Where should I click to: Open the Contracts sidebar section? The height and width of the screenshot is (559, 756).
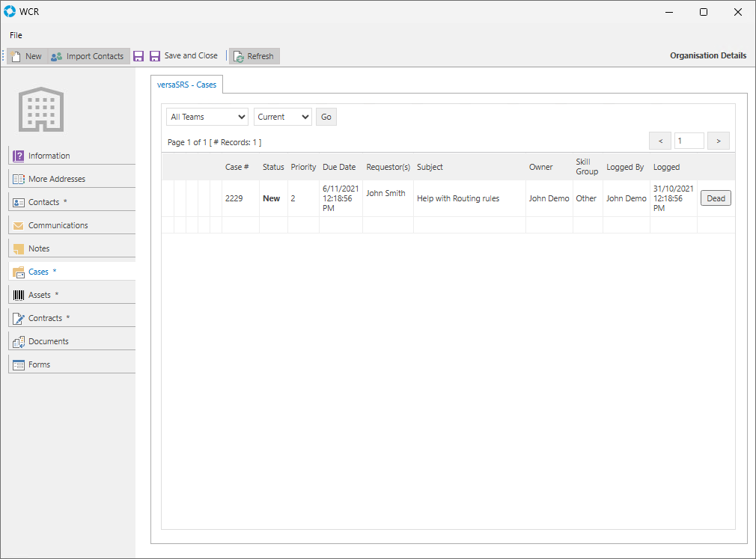(45, 318)
